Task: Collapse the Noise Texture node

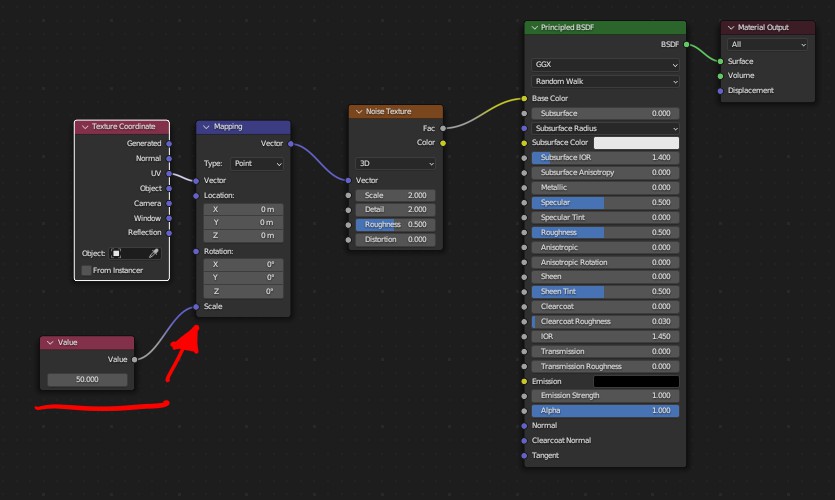Action: [x=358, y=112]
